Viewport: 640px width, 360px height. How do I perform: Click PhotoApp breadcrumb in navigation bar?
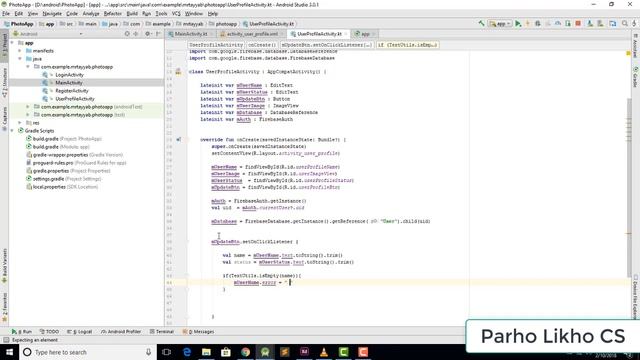[19, 24]
